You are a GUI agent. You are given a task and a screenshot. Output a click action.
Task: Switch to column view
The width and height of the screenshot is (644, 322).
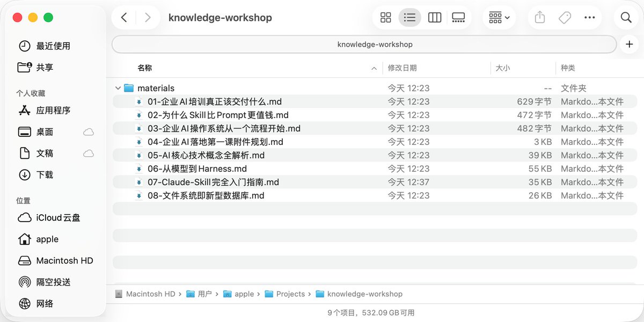coord(435,18)
